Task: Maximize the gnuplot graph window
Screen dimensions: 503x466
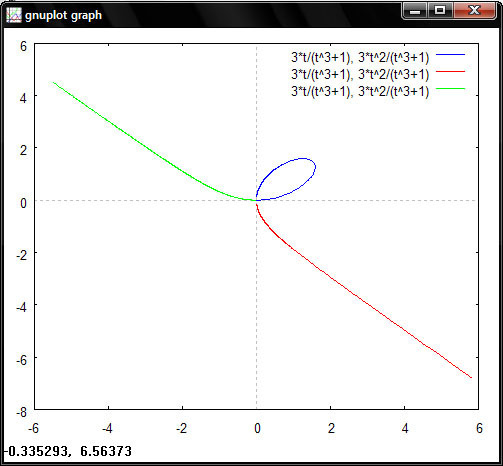Action: coord(440,11)
